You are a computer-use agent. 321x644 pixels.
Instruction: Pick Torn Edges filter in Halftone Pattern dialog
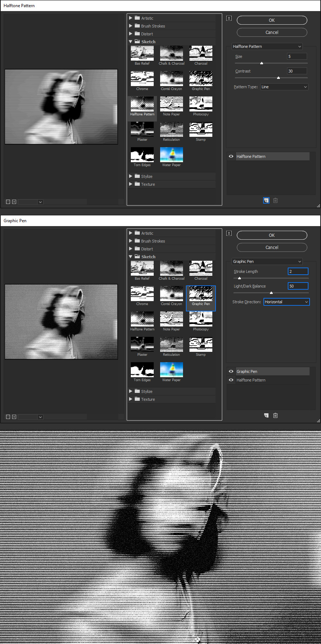tap(142, 155)
